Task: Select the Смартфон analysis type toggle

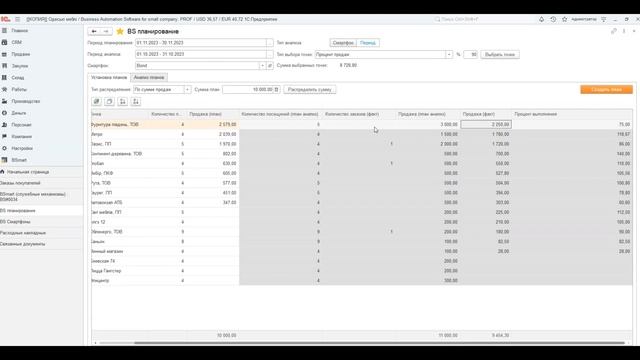Action: pyautogui.click(x=343, y=43)
